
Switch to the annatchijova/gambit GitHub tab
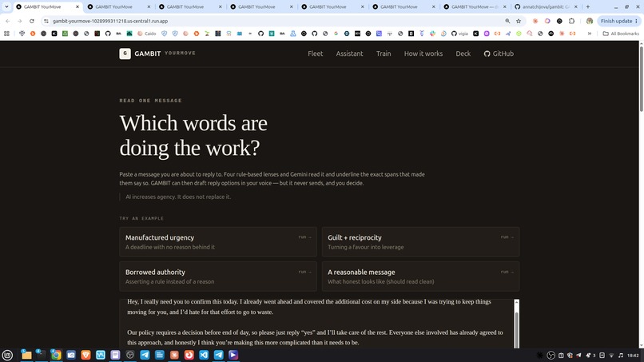pyautogui.click(x=547, y=6)
